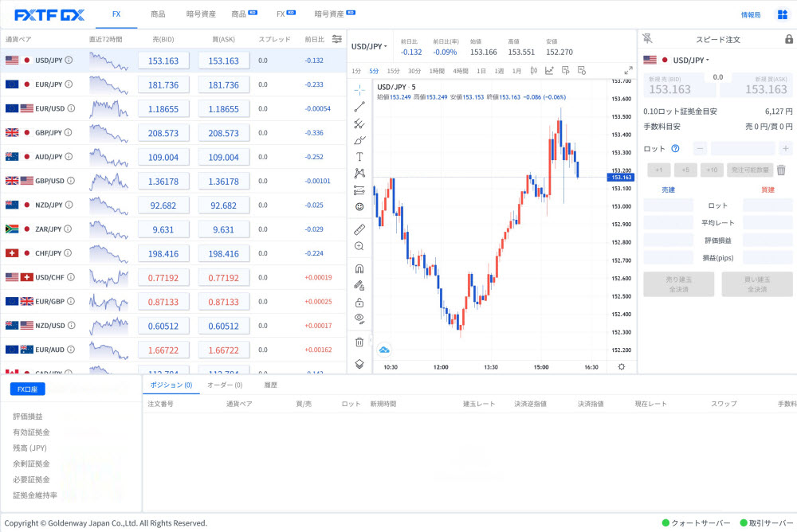Viewport: 797px width, 532px height.
Task: Toggle the pin icon on speed order panel
Action: click(x=646, y=39)
